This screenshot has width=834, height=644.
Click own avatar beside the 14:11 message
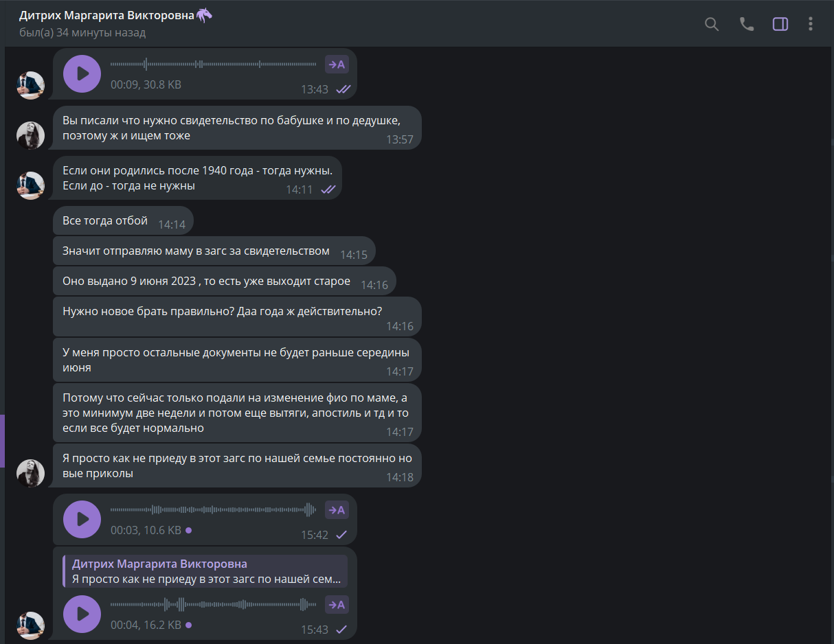30,185
